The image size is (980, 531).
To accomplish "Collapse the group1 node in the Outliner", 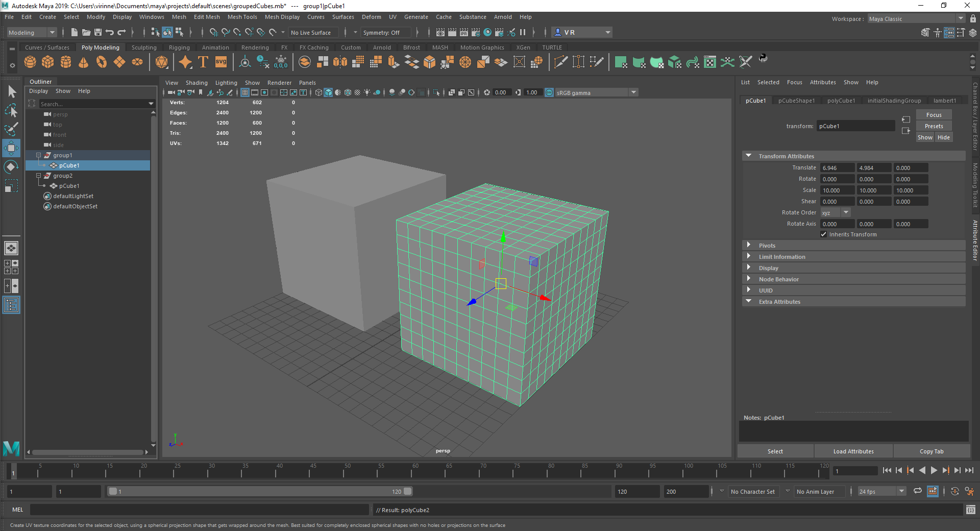I will pos(38,155).
